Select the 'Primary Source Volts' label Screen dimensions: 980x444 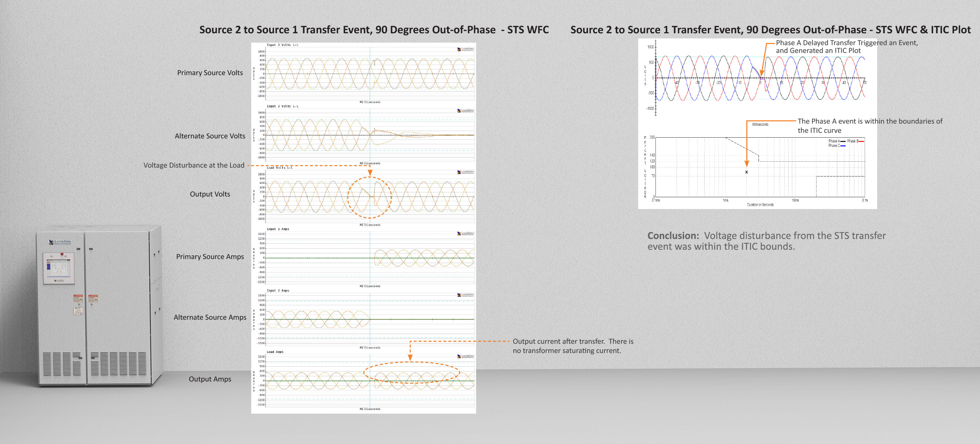[x=210, y=73]
